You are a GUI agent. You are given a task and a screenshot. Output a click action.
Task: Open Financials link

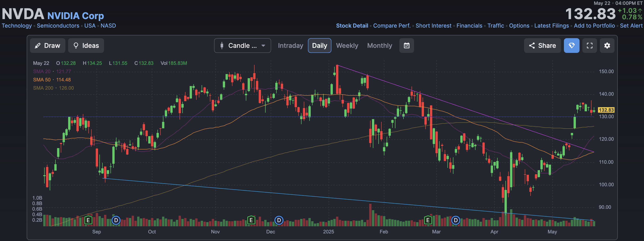coord(469,26)
